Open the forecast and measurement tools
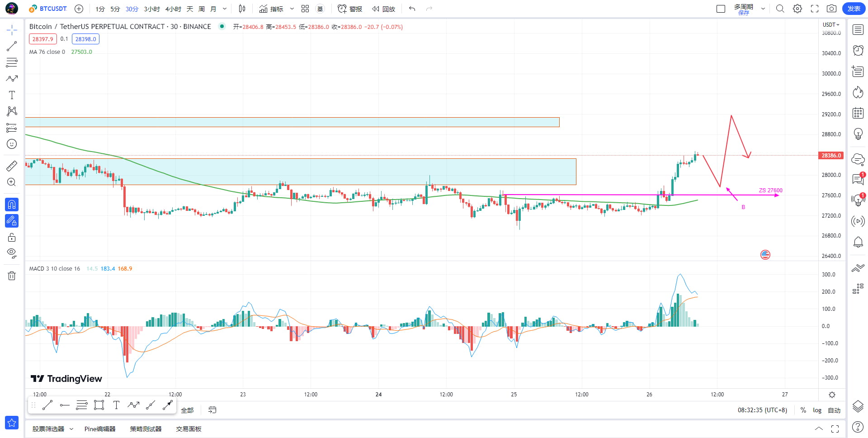The height and width of the screenshot is (438, 868). click(x=12, y=128)
